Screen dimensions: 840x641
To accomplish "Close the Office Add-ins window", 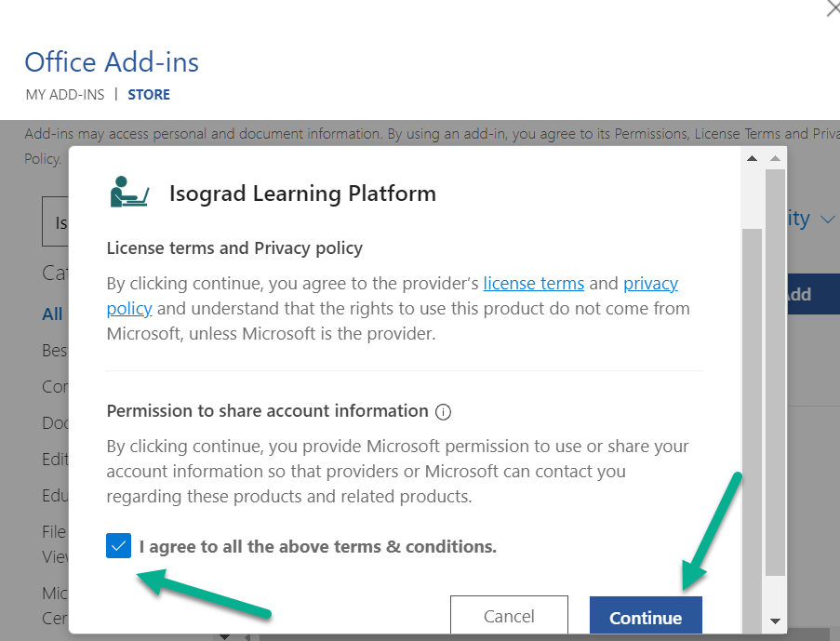I will pyautogui.click(x=833, y=8).
